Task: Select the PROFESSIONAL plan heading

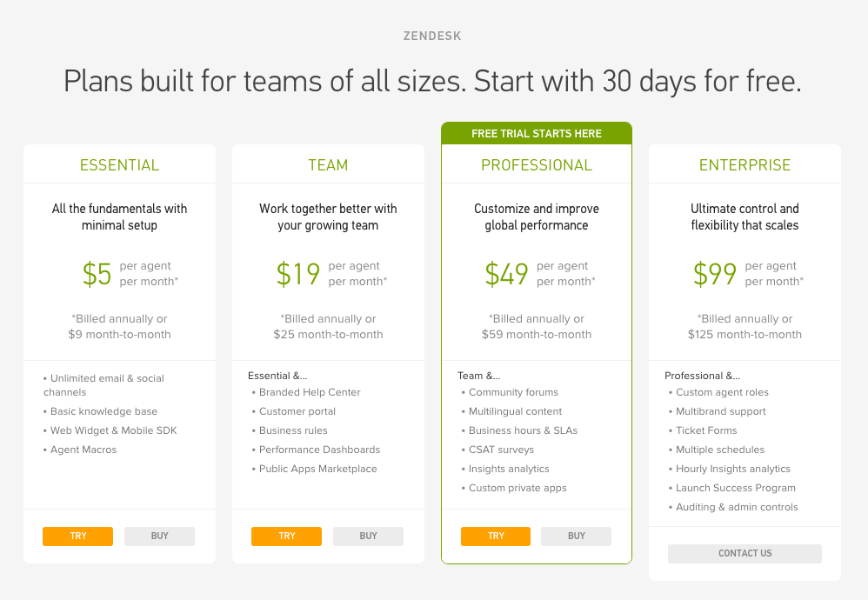Action: tap(537, 165)
